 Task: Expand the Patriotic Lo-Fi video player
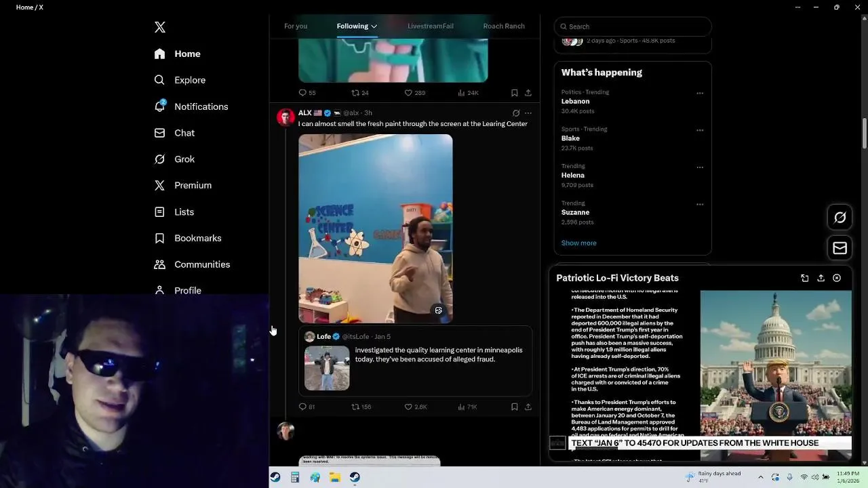(805, 278)
